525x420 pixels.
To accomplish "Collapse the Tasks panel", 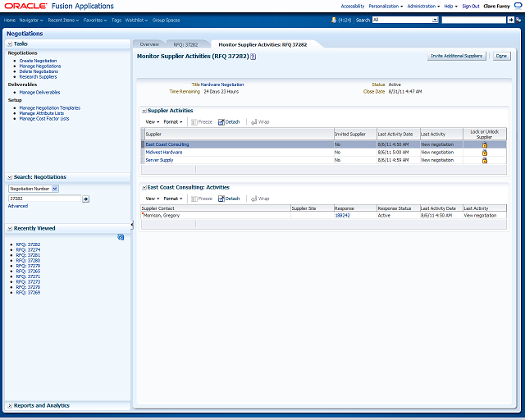I will [10, 43].
